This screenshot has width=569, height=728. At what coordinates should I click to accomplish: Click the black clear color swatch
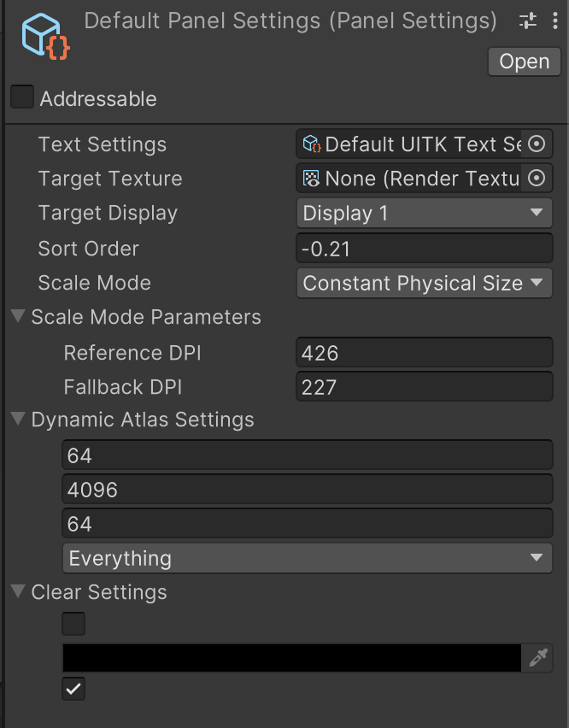pyautogui.click(x=290, y=658)
